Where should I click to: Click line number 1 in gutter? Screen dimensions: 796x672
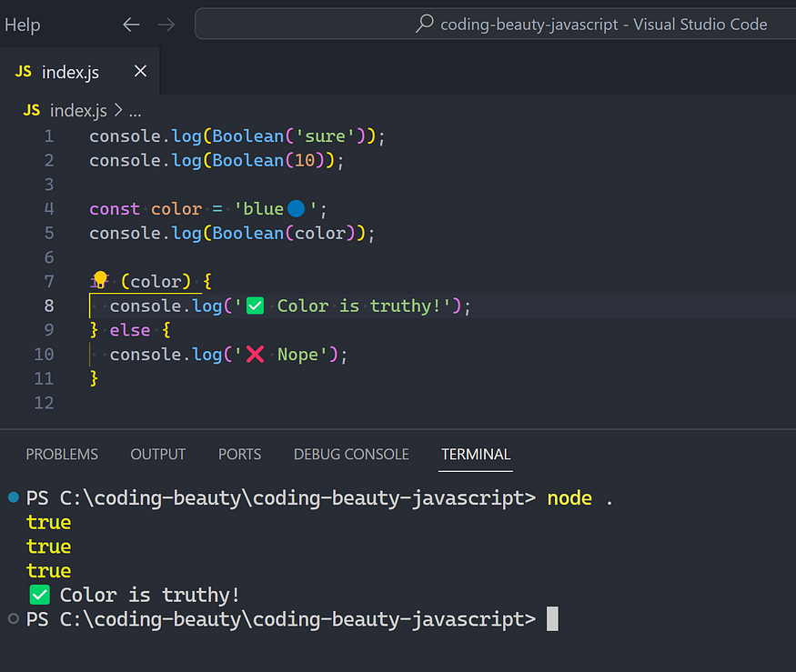click(49, 136)
